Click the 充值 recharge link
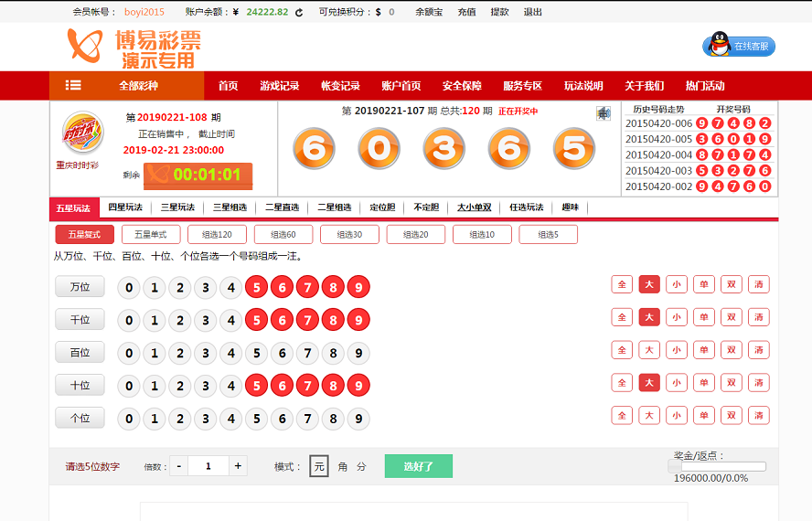Image resolution: width=812 pixels, height=521 pixels. (466, 12)
